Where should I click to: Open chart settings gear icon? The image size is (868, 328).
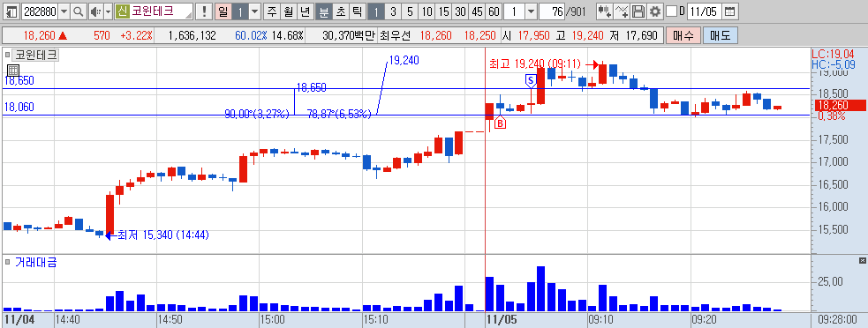click(655, 11)
